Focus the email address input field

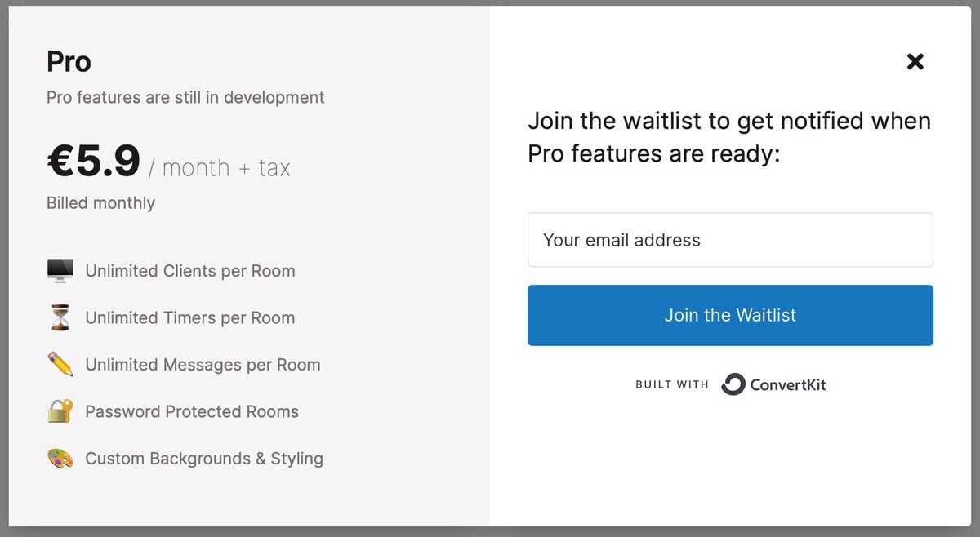coord(730,240)
